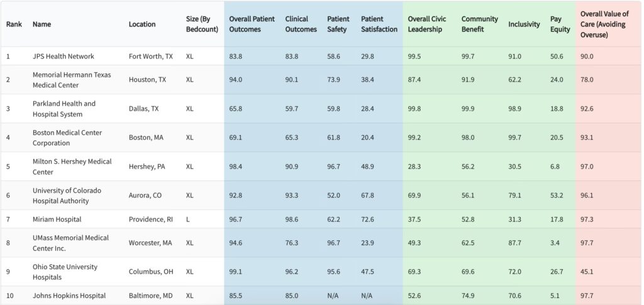Click the Rank column header

click(x=14, y=25)
